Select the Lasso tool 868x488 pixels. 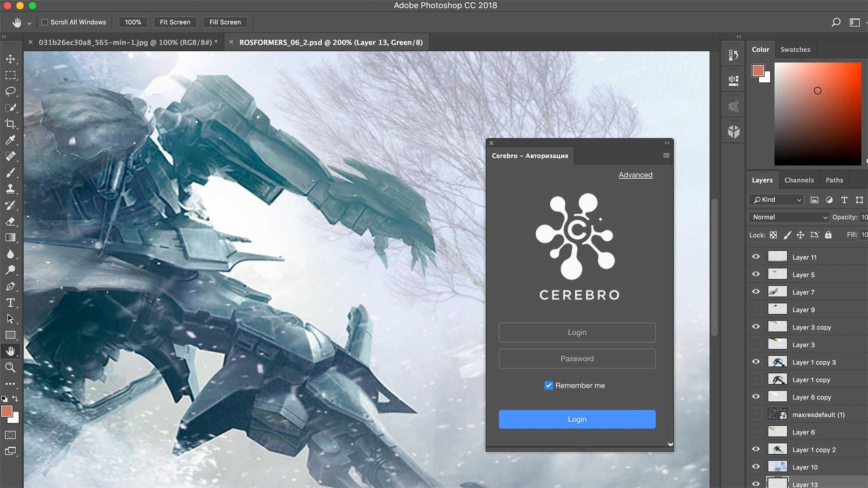(10, 91)
